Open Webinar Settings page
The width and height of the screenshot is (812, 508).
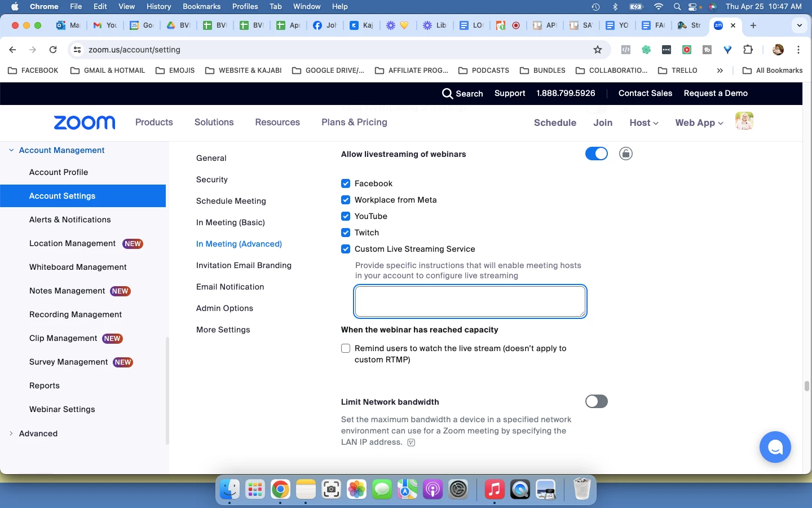[x=62, y=409]
